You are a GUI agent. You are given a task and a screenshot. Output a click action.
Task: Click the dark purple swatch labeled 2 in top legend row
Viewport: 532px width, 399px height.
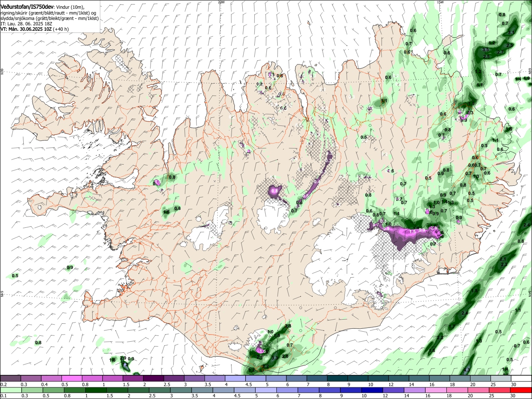pos(153,379)
